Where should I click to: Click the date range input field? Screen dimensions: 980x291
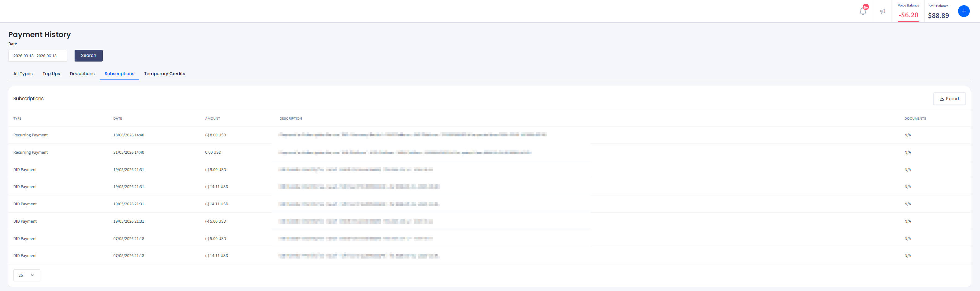[x=38, y=56]
